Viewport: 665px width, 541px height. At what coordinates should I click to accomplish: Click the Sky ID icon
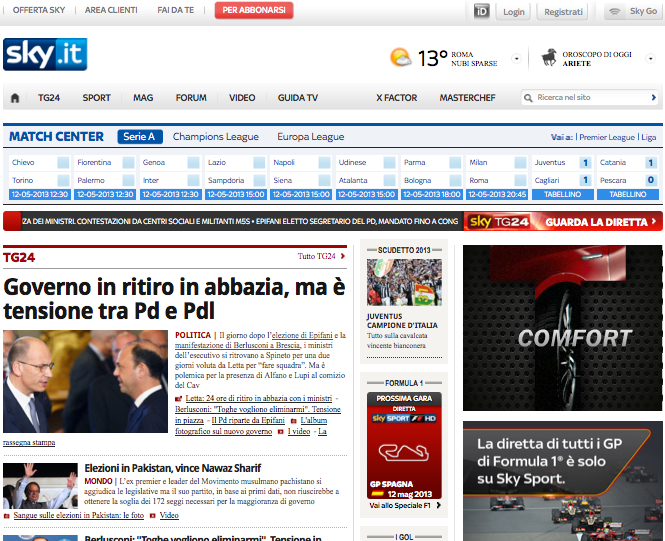[481, 11]
